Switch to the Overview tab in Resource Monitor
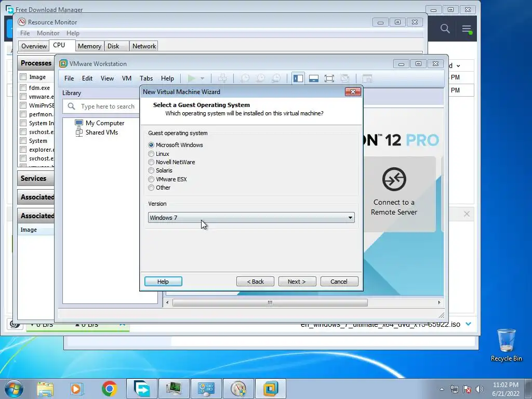The image size is (532, 399). click(x=34, y=46)
